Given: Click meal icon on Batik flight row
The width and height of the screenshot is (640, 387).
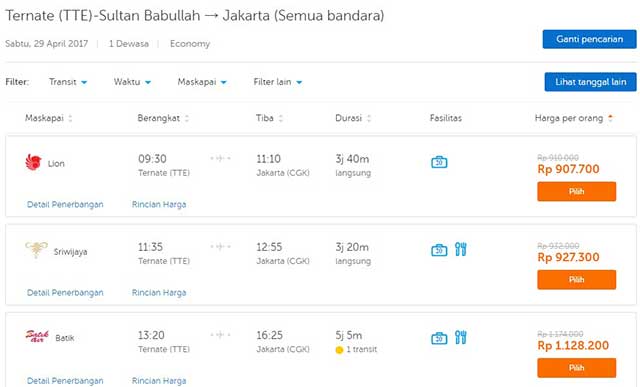Looking at the screenshot, I should (x=461, y=337).
